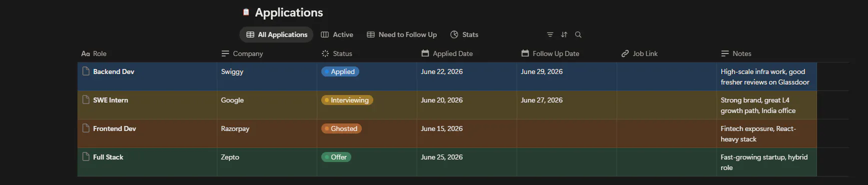Click the Offer status tag for Zepto
The height and width of the screenshot is (185, 868).
tap(336, 157)
